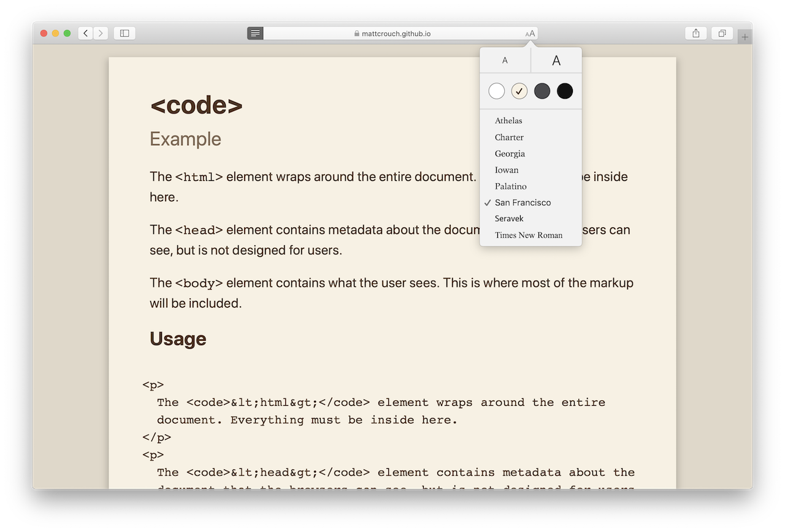
Task: Go back using the back arrow
Action: [x=86, y=33]
